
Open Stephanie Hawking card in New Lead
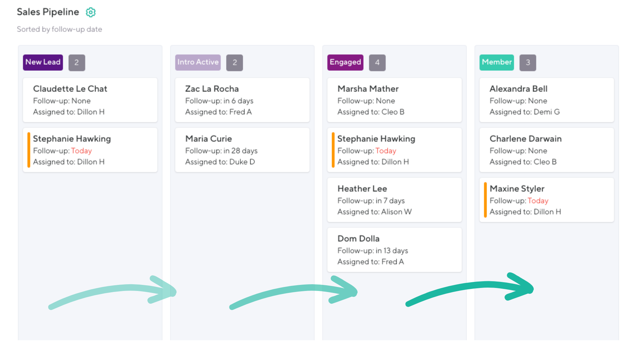pos(90,150)
